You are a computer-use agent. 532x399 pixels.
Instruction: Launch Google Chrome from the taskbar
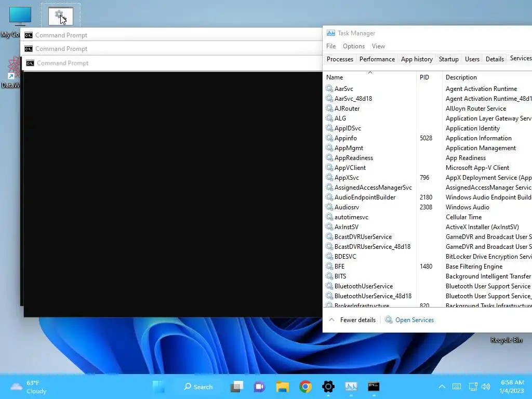tap(305, 387)
